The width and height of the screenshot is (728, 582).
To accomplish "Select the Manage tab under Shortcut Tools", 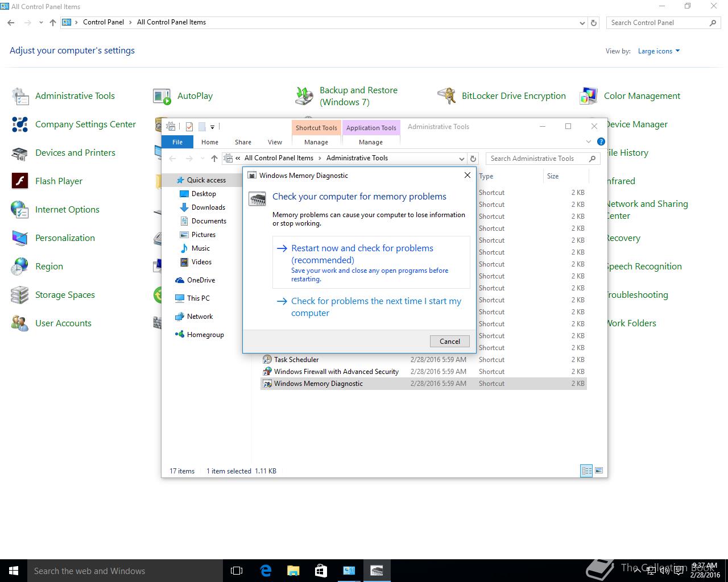I will (316, 142).
